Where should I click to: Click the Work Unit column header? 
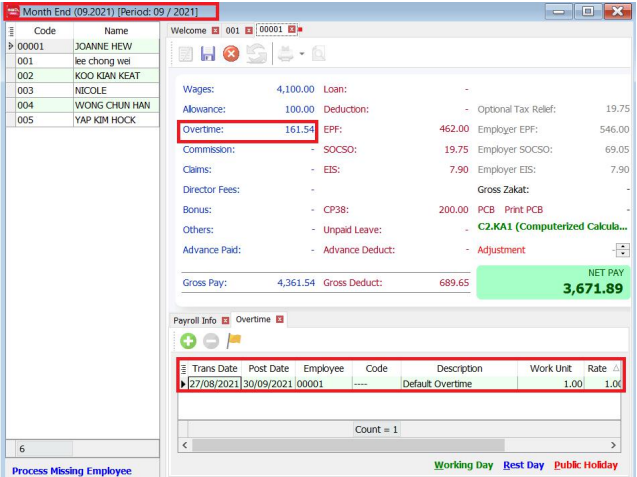point(550,369)
